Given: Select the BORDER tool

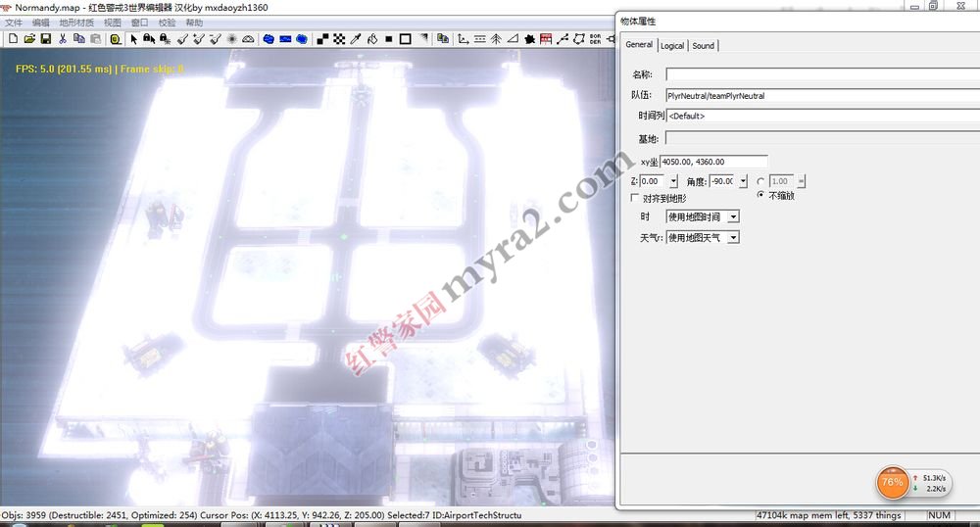Looking at the screenshot, I should [x=595, y=39].
